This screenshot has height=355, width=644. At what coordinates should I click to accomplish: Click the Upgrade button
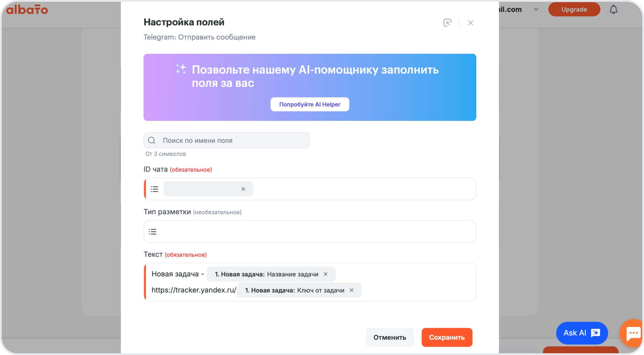coord(574,10)
